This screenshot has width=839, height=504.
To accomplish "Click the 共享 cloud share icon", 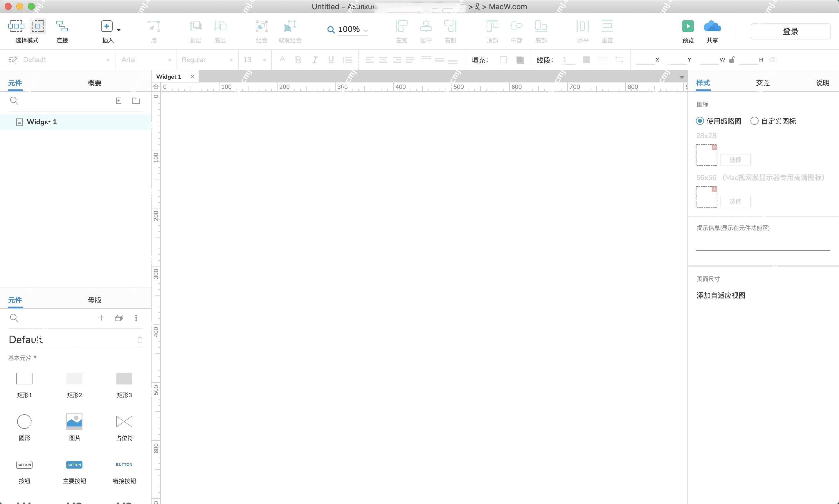I will pyautogui.click(x=712, y=26).
